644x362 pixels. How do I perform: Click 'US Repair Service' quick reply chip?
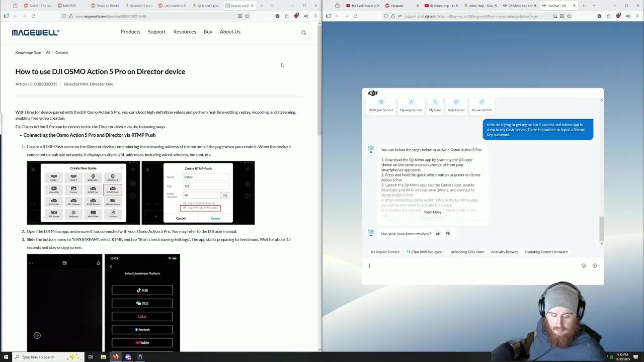[385, 252]
